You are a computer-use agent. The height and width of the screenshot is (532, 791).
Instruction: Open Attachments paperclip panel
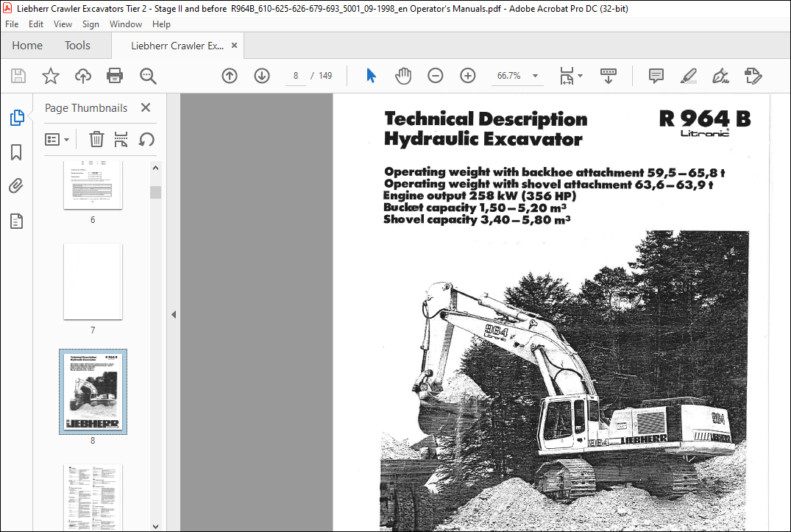click(x=17, y=186)
